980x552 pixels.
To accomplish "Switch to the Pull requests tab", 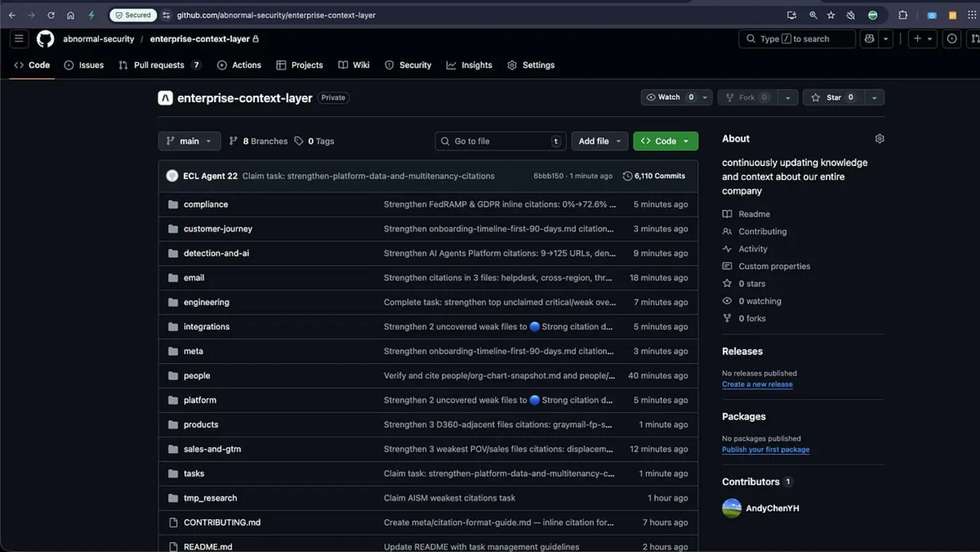I will tap(153, 64).
